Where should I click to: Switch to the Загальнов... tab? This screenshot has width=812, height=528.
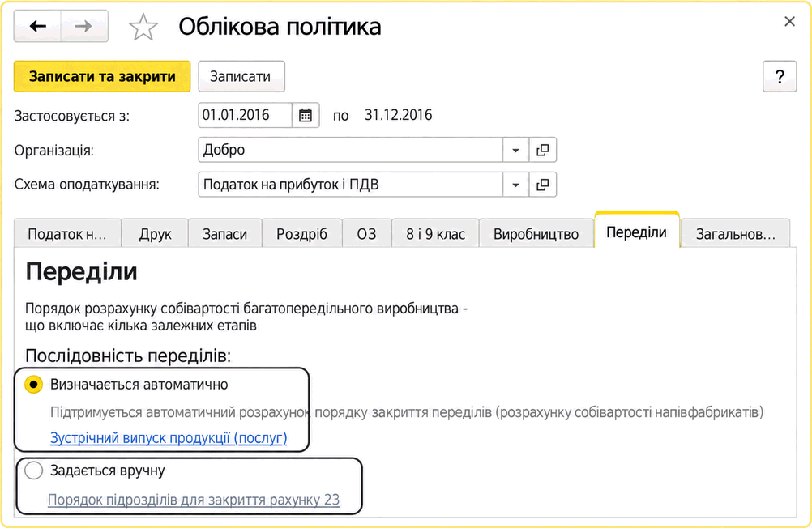pyautogui.click(x=735, y=234)
